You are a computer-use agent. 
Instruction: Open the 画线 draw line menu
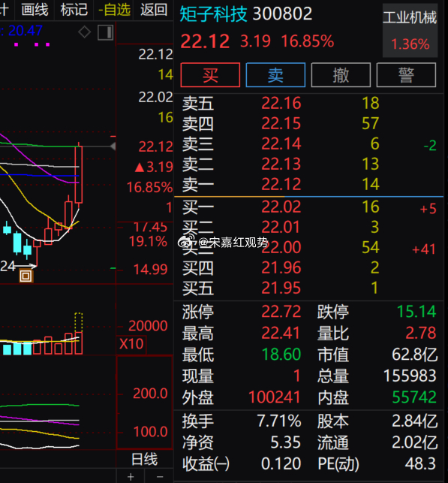pos(35,10)
